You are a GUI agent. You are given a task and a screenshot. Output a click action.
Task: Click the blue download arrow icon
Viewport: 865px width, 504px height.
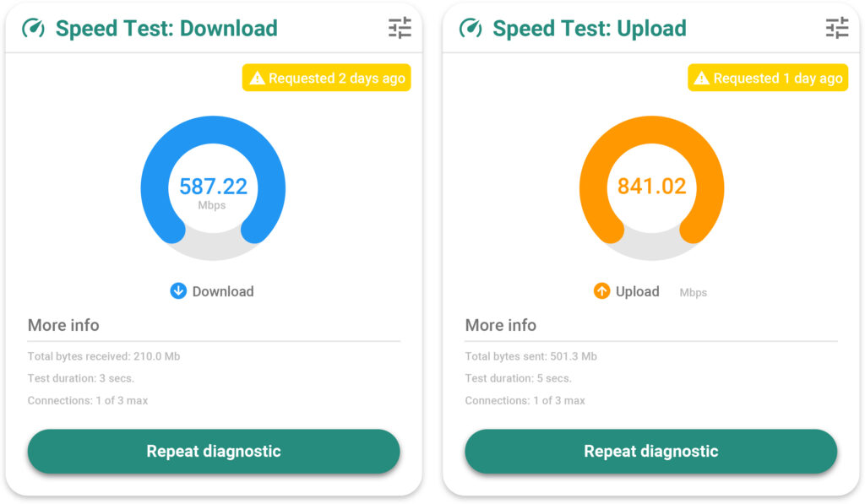coord(178,291)
